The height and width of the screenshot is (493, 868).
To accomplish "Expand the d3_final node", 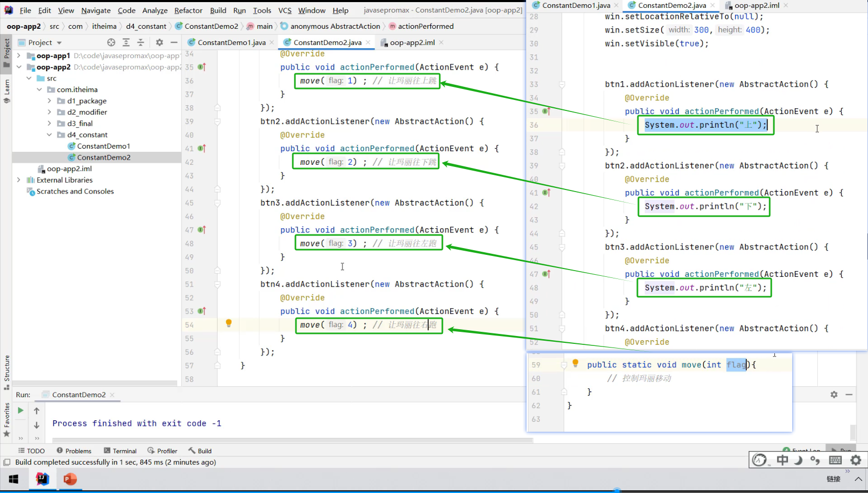I will 49,124.
